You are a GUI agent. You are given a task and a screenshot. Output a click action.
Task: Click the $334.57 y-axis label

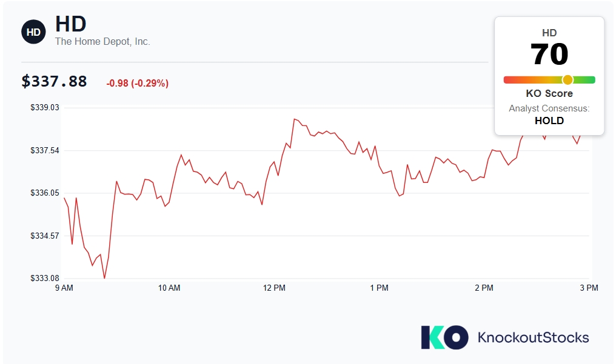pos(45,236)
